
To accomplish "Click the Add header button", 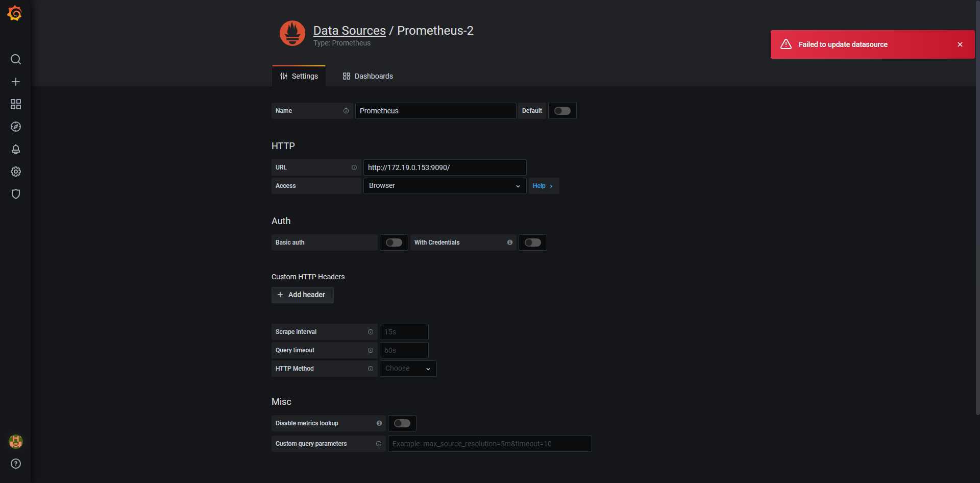I will [303, 295].
